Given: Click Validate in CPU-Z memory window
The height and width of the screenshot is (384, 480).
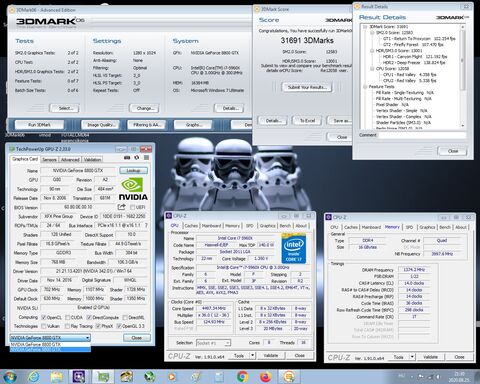Looking at the screenshot, I should 430,357.
